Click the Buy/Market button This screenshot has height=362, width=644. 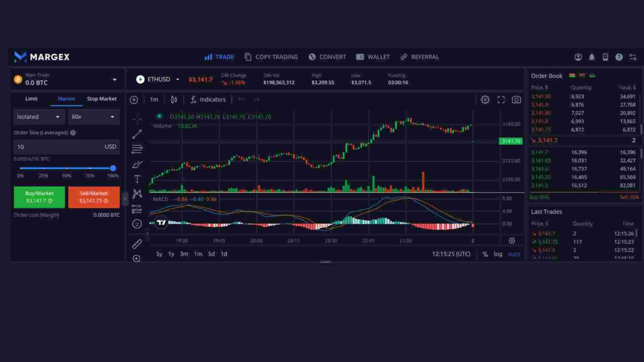click(x=39, y=197)
